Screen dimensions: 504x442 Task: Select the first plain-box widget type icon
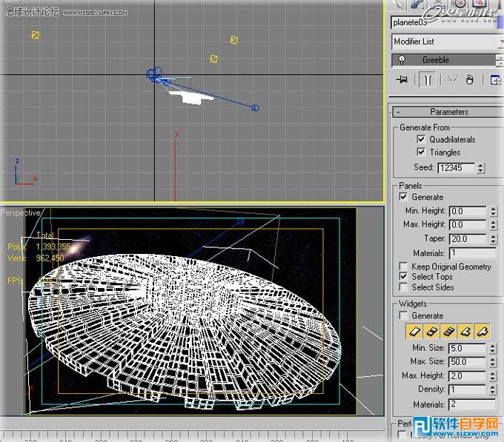click(414, 331)
